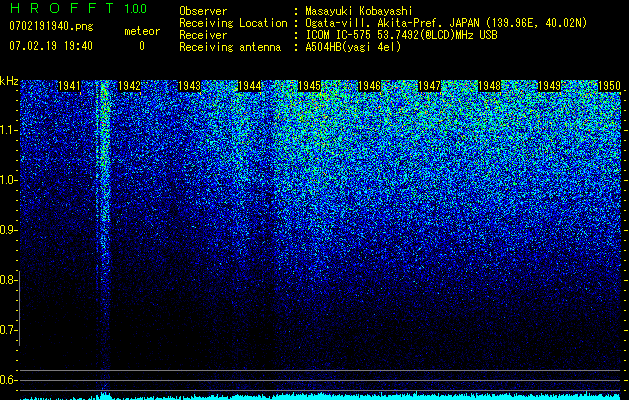Click the cyan signal-level strip at bottom

click(x=321, y=396)
